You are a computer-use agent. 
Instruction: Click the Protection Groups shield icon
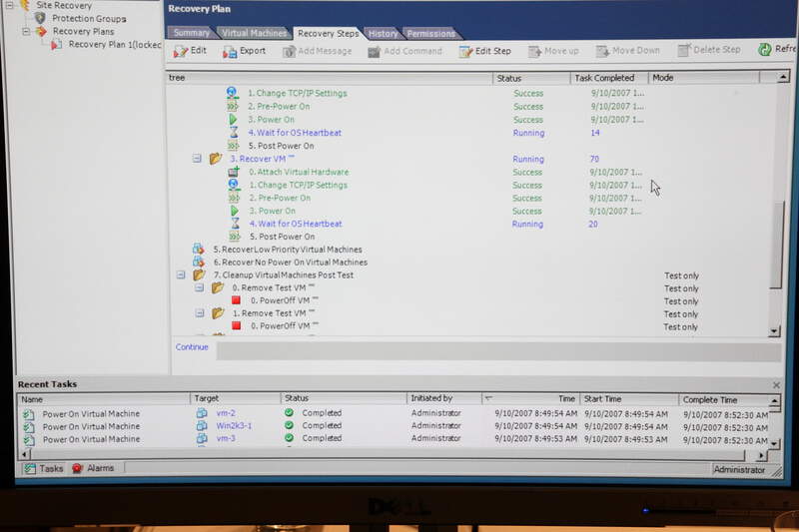click(x=40, y=18)
